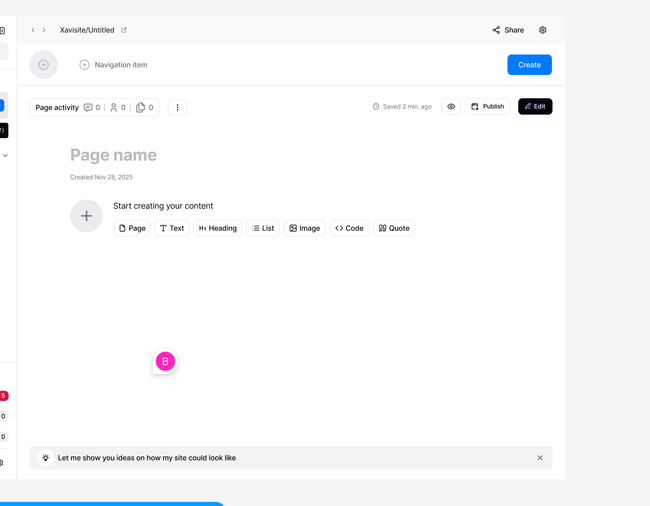Screen dimensions: 650x506
Task: Click the Publish button
Action: click(x=487, y=106)
